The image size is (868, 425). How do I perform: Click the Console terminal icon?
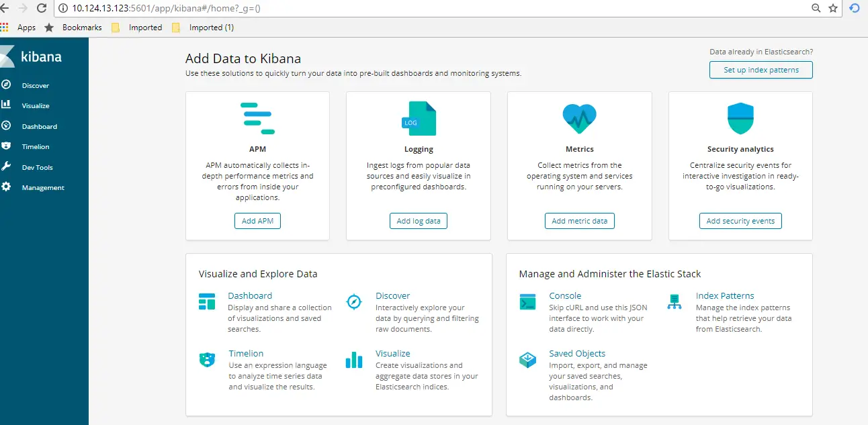[528, 301]
